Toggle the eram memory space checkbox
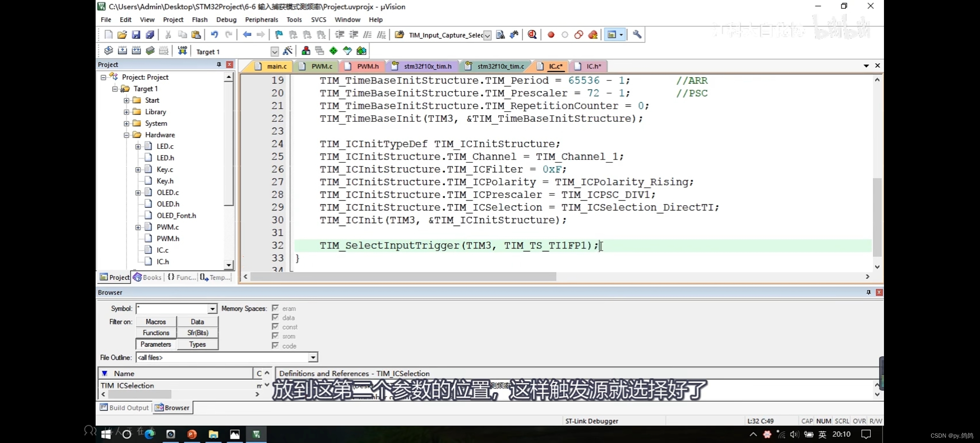This screenshot has width=980, height=443. pos(275,308)
